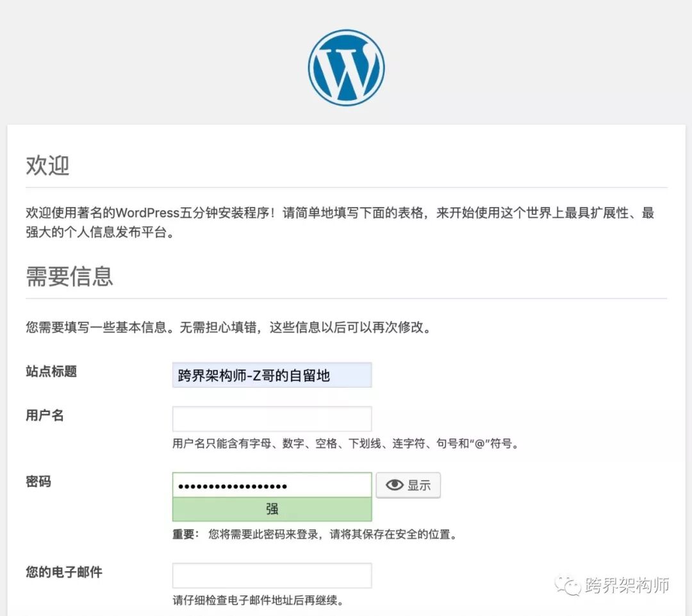Click the 需要信息 section heading
Image resolution: width=692 pixels, height=616 pixels.
click(70, 276)
